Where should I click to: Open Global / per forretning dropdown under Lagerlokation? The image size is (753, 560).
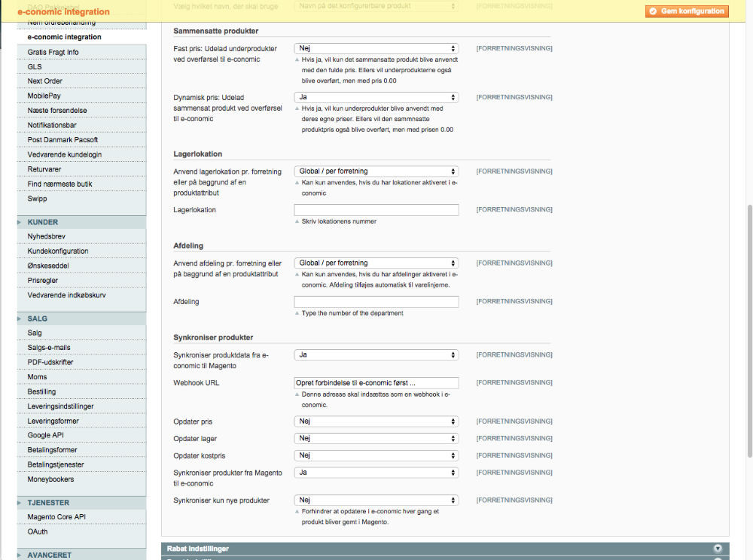pyautogui.click(x=374, y=170)
